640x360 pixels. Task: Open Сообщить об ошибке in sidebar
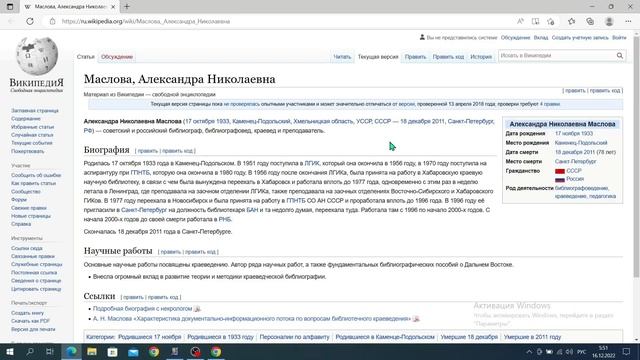point(36,175)
